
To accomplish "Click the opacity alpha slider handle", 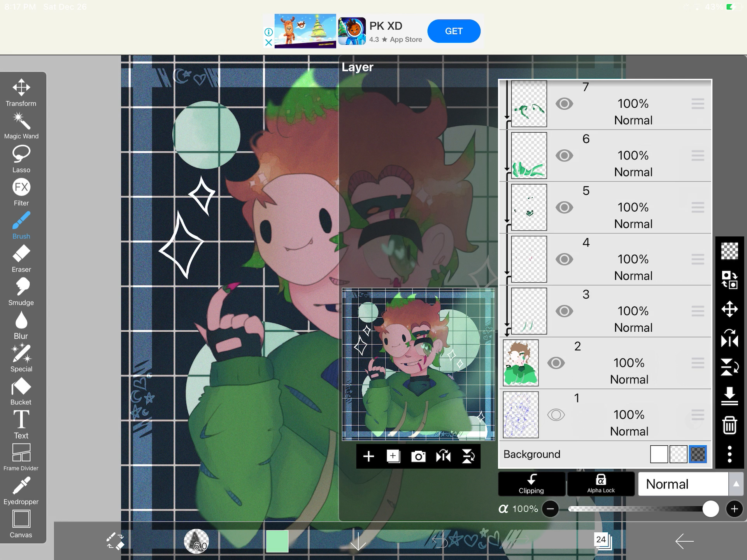I will (x=710, y=509).
